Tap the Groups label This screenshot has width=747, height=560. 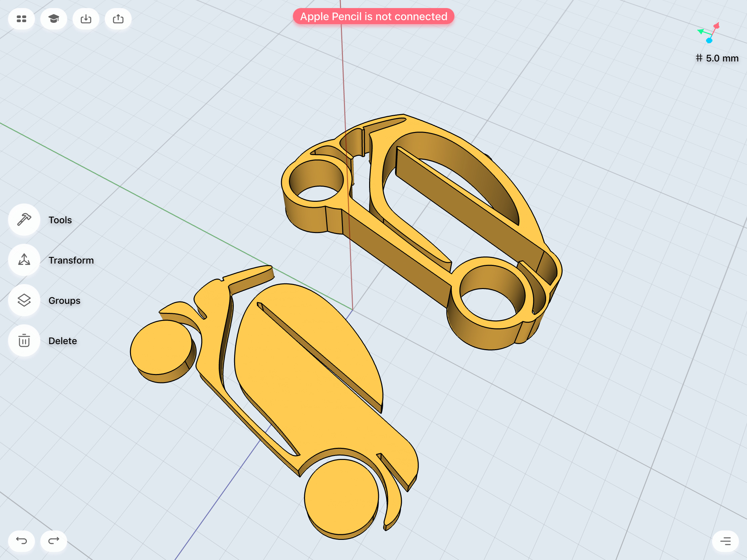click(64, 300)
